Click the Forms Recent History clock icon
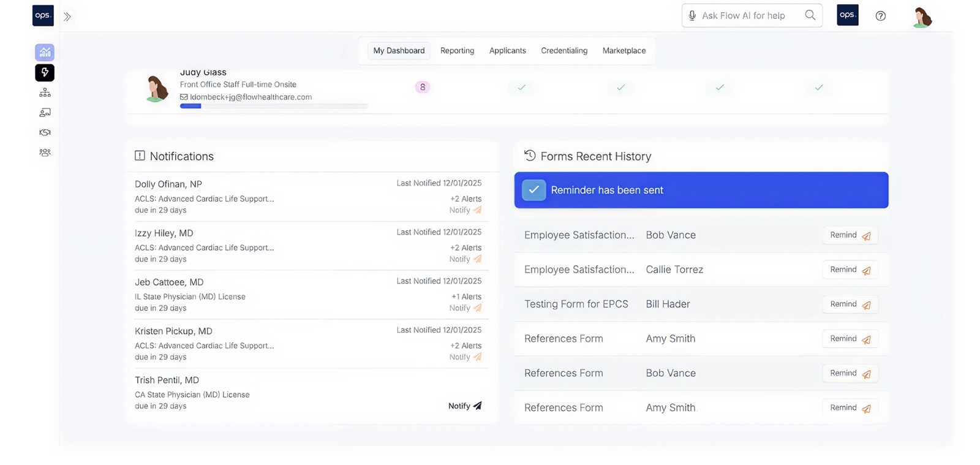 coord(530,156)
